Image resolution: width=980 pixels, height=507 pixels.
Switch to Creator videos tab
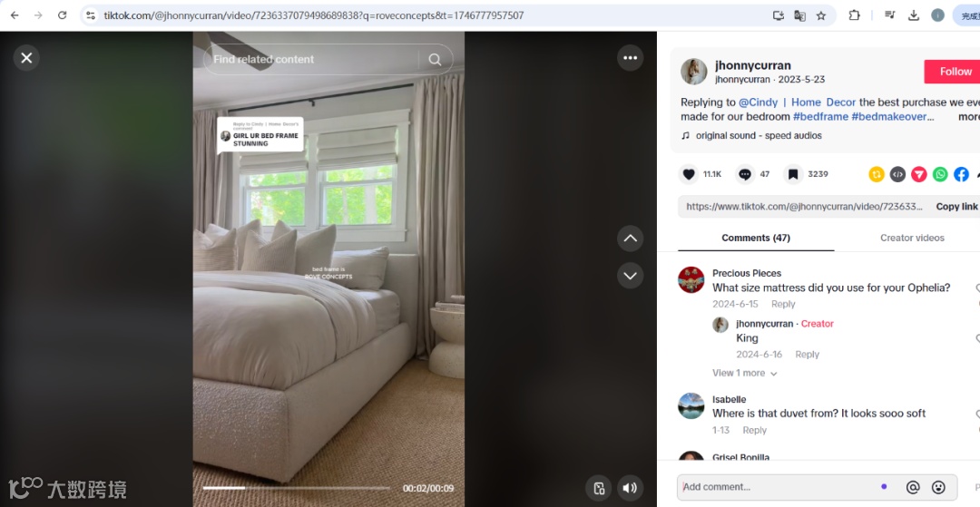912,238
